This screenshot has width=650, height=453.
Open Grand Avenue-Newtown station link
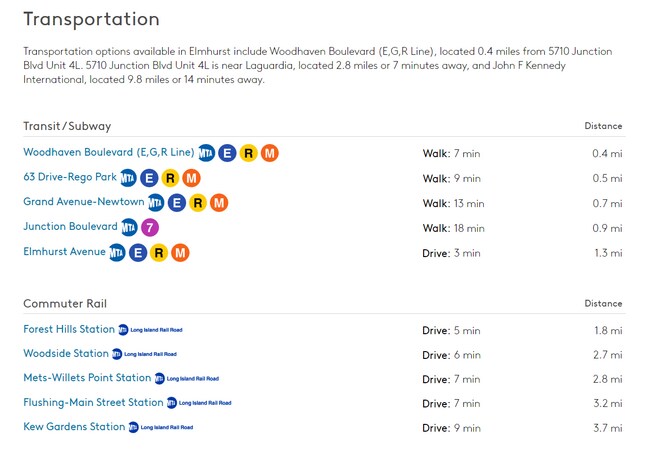coord(83,202)
